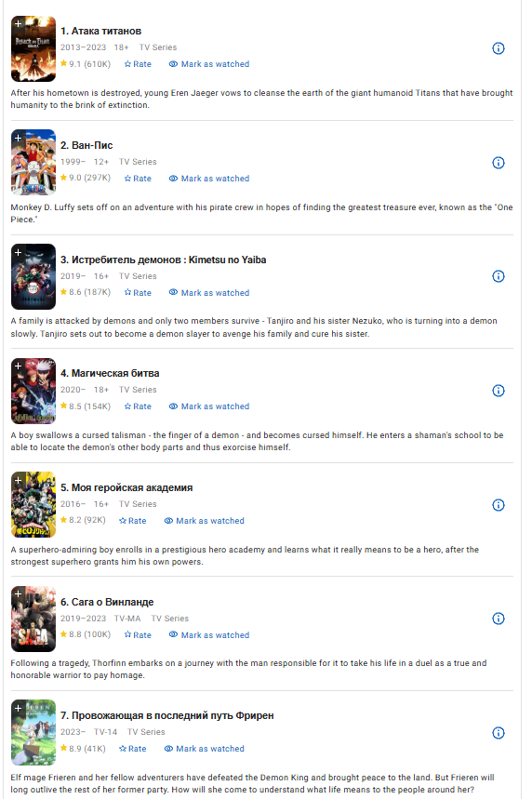The image size is (532, 799).
Task: Open title link 4. Магическая битва
Action: tap(110, 373)
